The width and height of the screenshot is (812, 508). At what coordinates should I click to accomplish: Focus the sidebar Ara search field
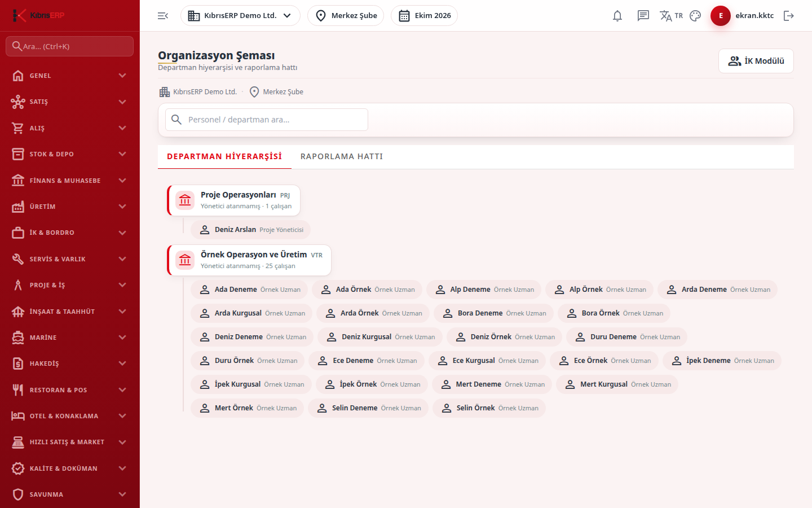(x=70, y=46)
